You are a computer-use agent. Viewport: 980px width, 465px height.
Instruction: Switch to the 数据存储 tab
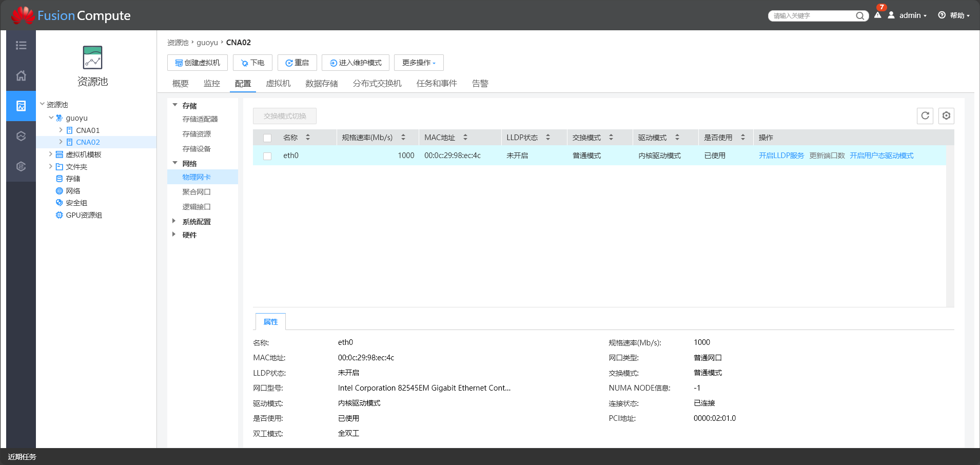(x=322, y=83)
